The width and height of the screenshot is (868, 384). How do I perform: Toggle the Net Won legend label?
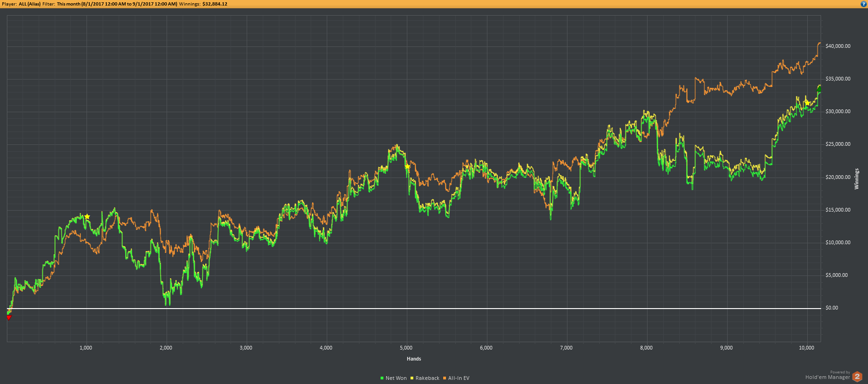[x=396, y=378]
